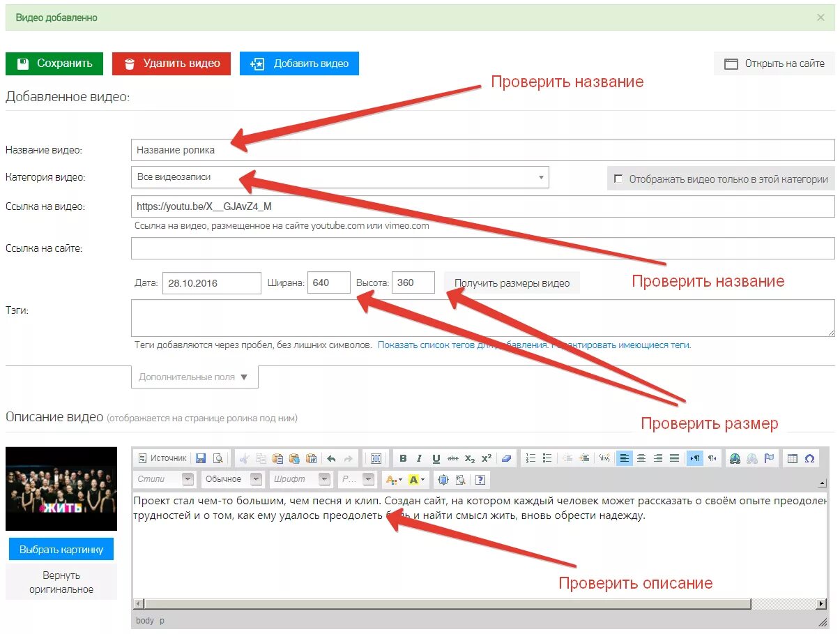Insert a numbered list
The image size is (840, 634).
pyautogui.click(x=530, y=458)
